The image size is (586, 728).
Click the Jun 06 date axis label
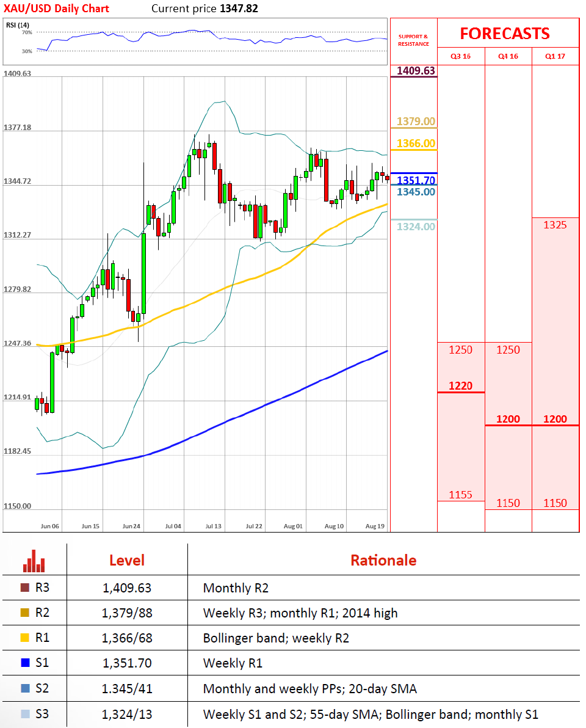(49, 526)
